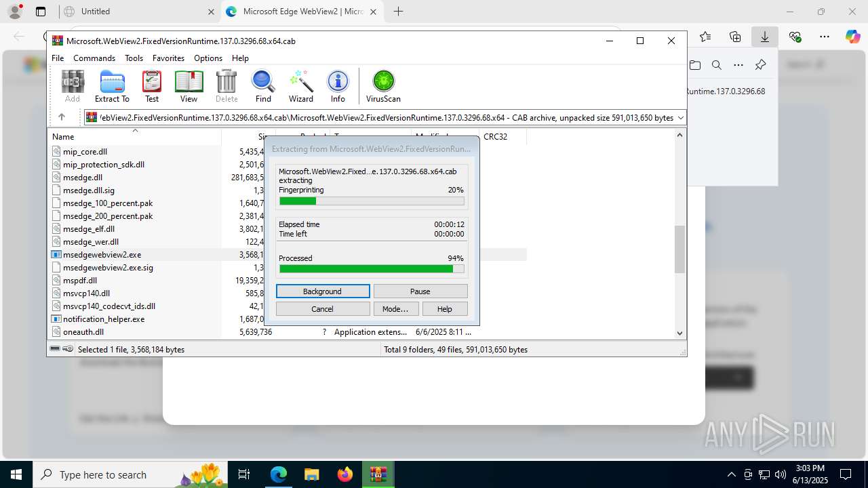Open downloads folder icon in downloads panel
This screenshot has height=488, width=868.
[695, 65]
